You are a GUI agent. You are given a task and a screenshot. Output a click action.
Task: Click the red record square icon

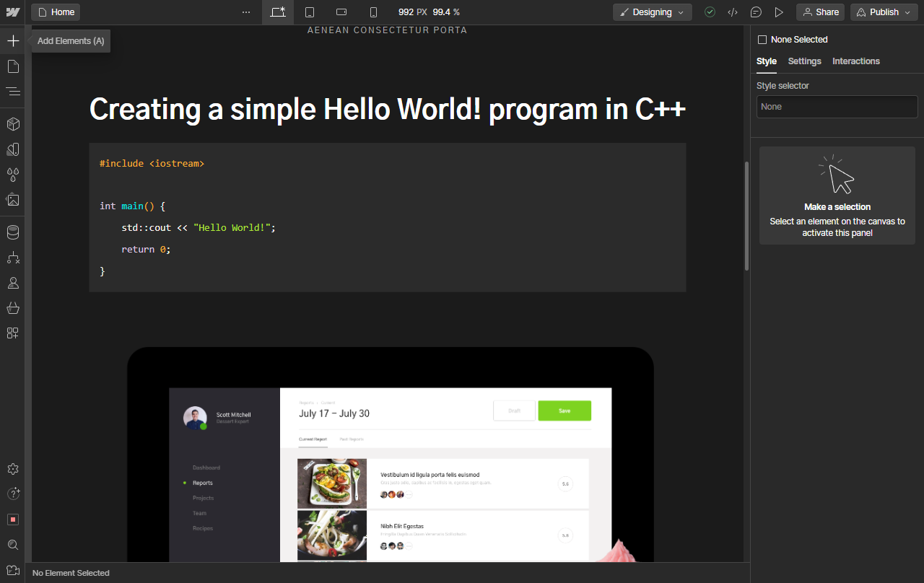(13, 520)
